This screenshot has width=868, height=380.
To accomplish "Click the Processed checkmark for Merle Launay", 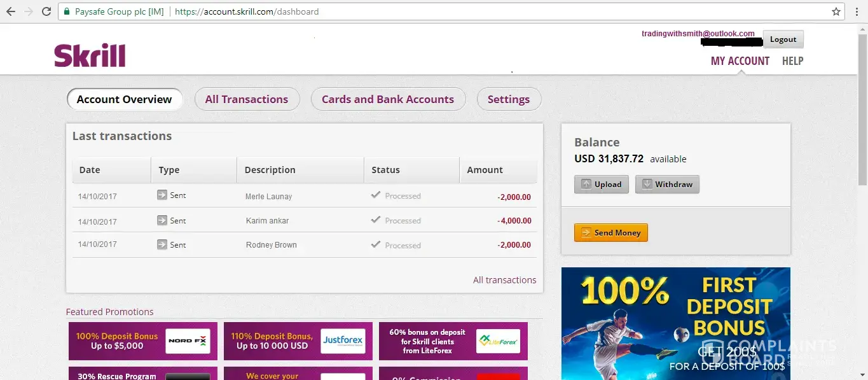I will [x=376, y=195].
